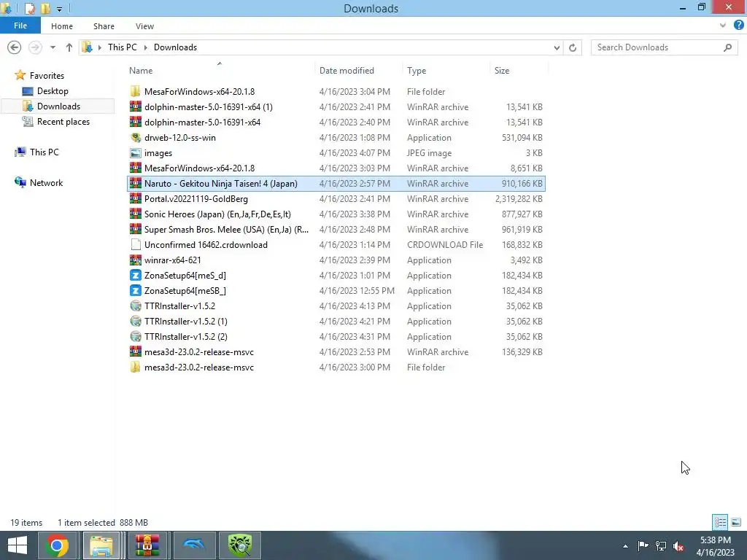Refresh the Downloads folder view
The image size is (747, 560).
pyautogui.click(x=573, y=47)
